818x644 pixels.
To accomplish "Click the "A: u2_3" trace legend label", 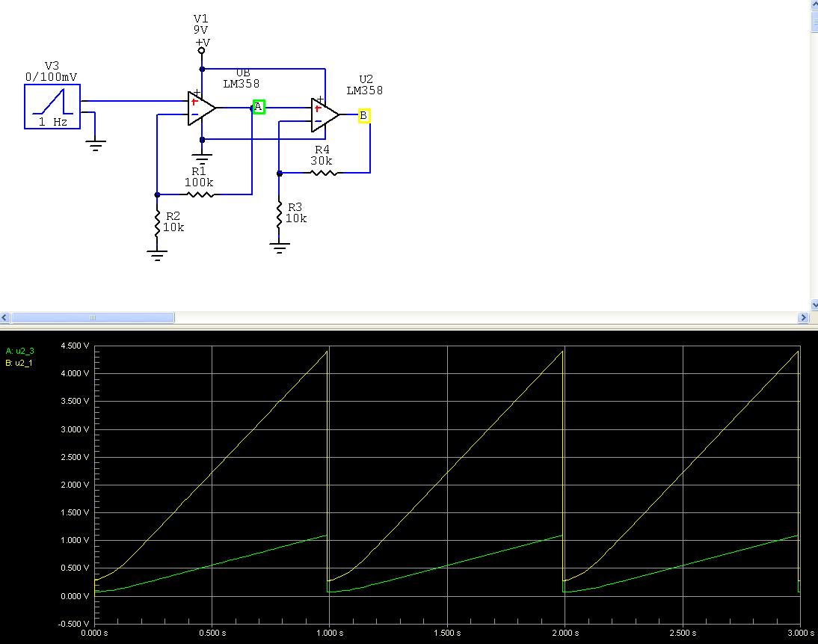I will click(20, 352).
